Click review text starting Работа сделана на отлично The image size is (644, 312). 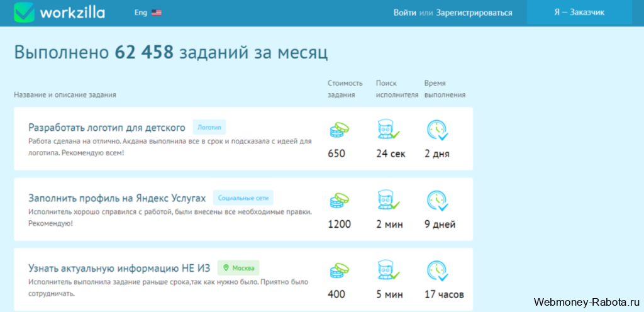tap(170, 147)
